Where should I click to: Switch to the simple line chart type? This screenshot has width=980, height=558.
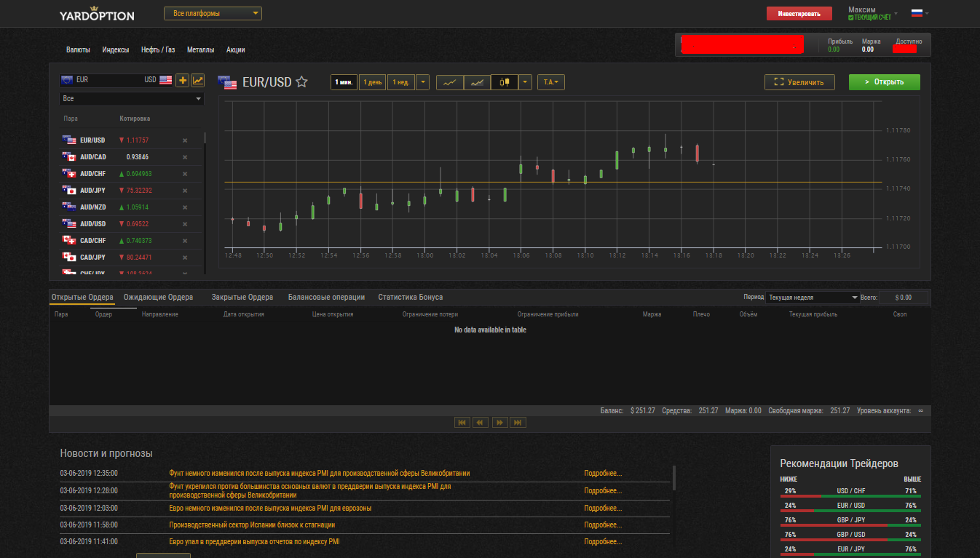click(449, 82)
